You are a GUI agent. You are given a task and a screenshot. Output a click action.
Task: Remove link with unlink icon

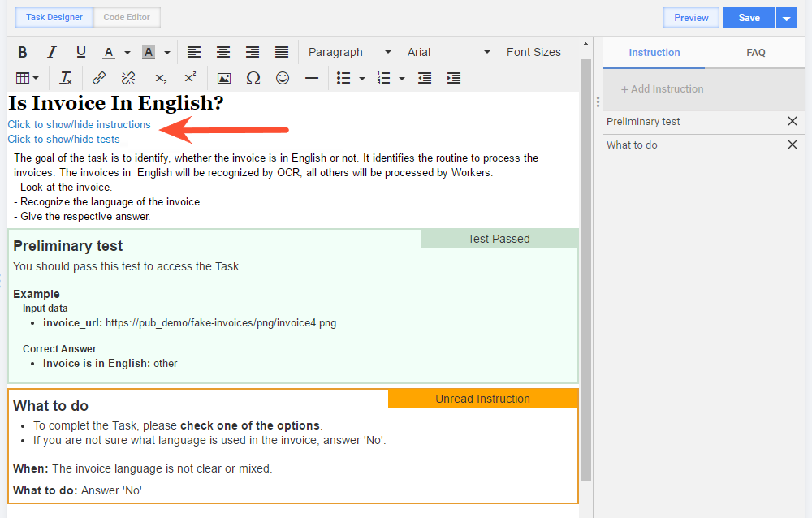coord(128,78)
